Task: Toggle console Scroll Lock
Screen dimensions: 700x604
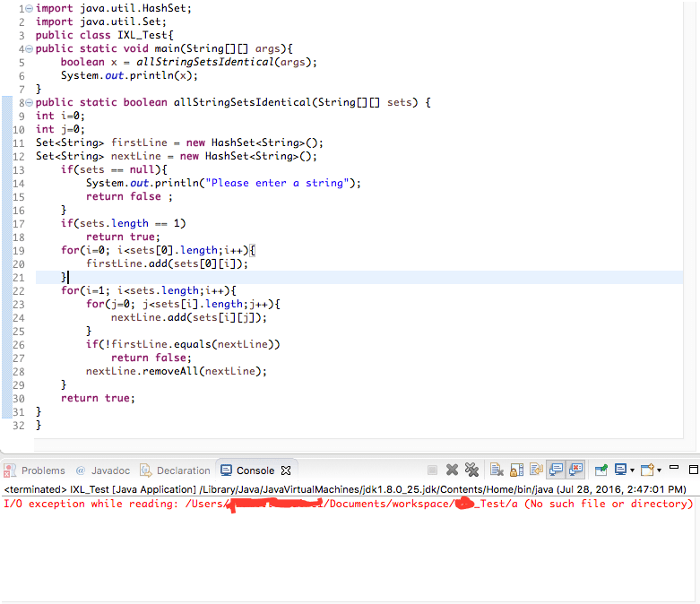Action: (516, 470)
